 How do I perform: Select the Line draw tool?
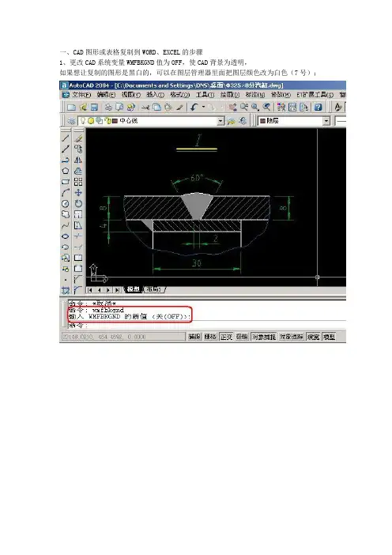coord(66,138)
